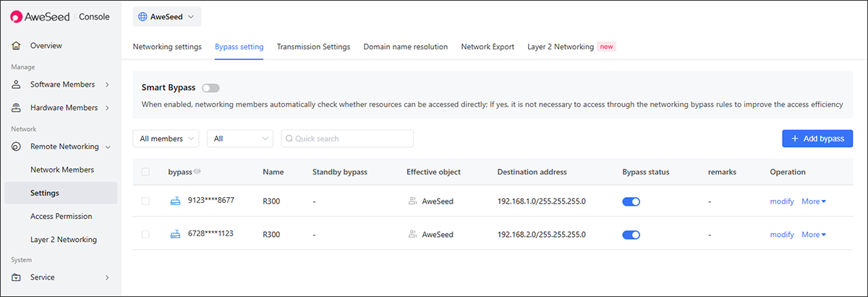Check the box for 9123****8677 row
Viewport: 868px width, 297px height.
pos(145,201)
